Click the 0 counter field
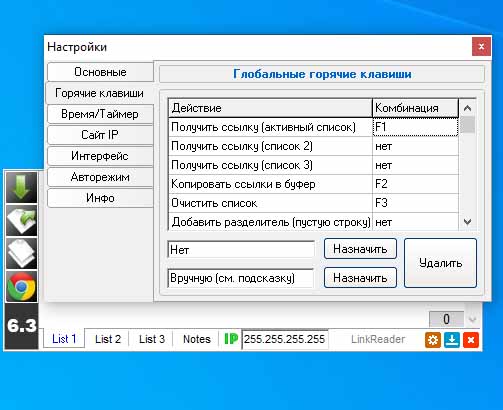This screenshot has width=503, height=410. [x=446, y=320]
